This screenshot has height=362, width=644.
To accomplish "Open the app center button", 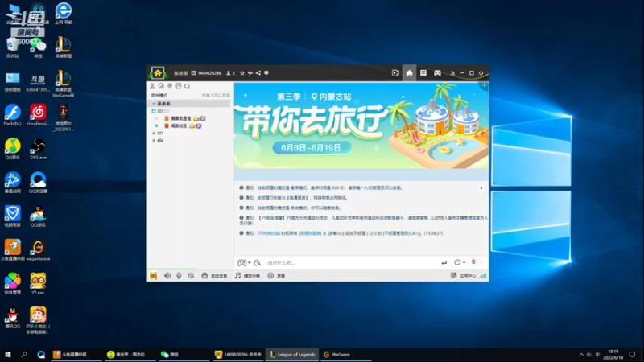I will 464,276.
